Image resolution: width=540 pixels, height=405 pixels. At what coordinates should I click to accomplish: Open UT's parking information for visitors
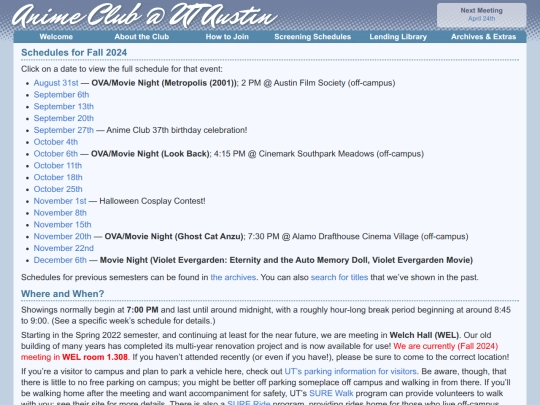pos(351,372)
